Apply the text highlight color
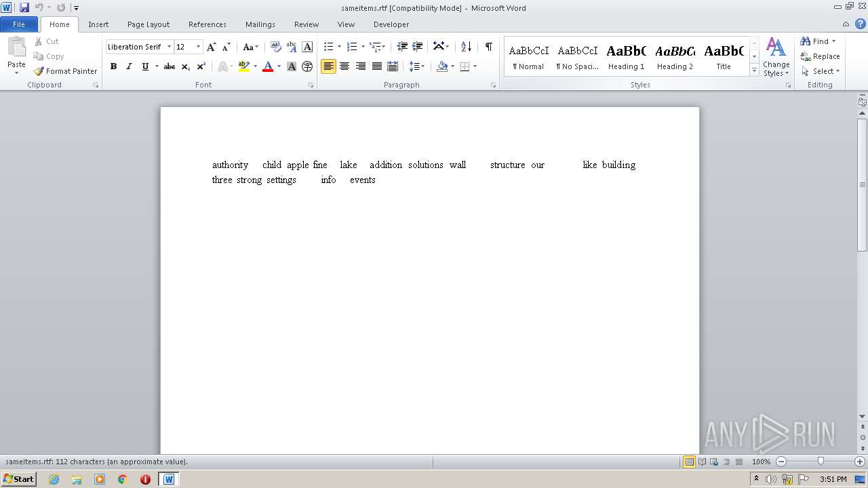This screenshot has width=868, height=488. (244, 66)
